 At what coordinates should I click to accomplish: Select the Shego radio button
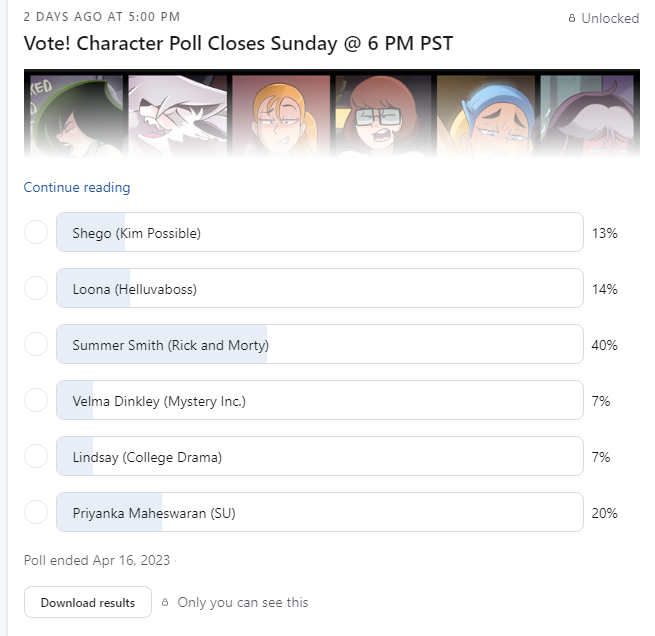tap(36, 232)
